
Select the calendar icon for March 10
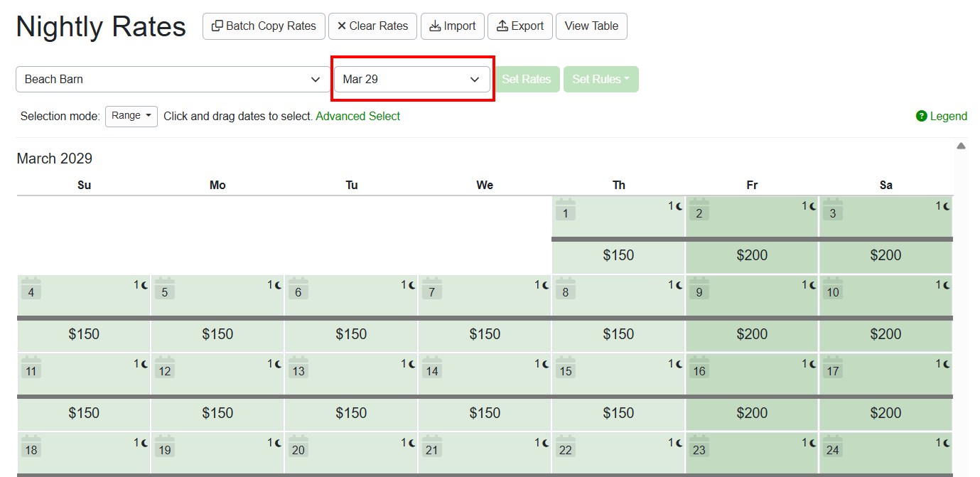click(x=833, y=289)
